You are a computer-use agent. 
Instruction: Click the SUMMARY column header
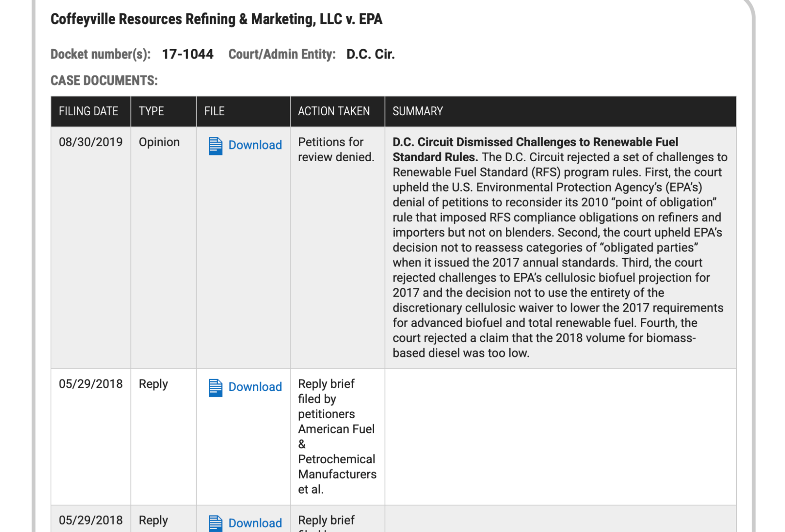pyautogui.click(x=417, y=111)
